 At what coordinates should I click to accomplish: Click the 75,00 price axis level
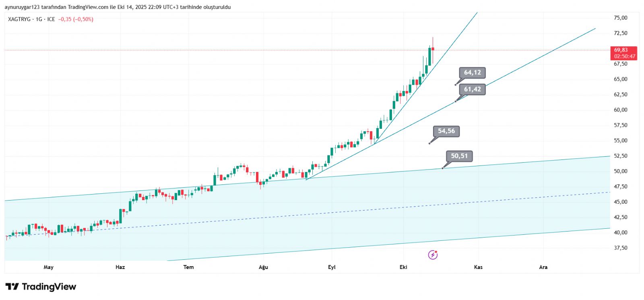tap(620, 18)
